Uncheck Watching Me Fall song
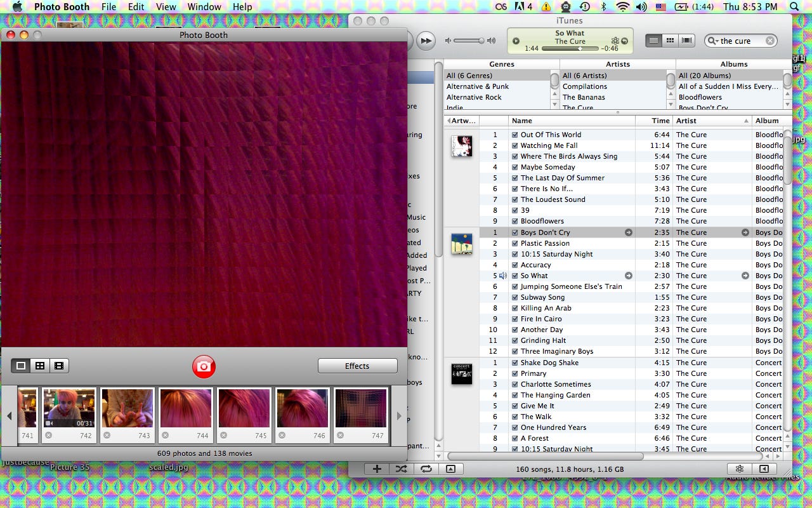 (515, 145)
